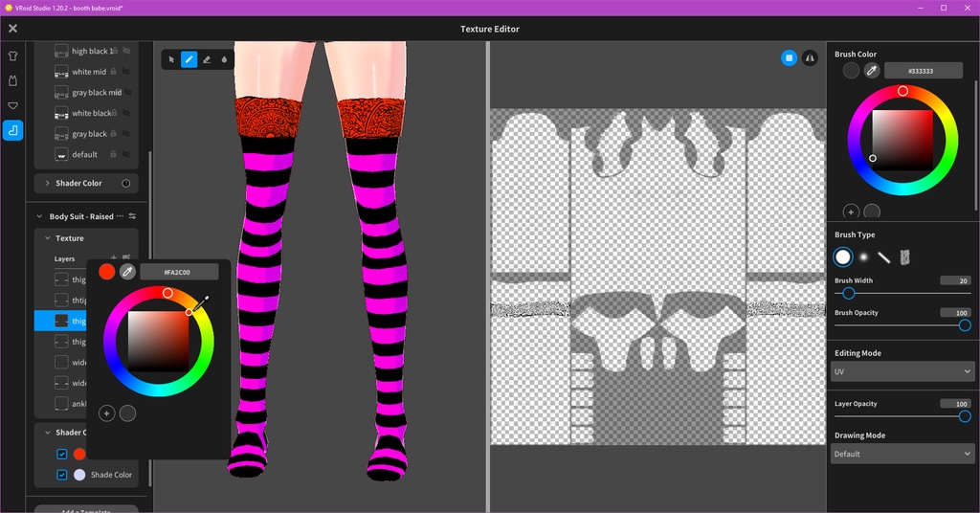Select the gray black mid layer
This screenshot has width=980, height=513.
(87, 93)
